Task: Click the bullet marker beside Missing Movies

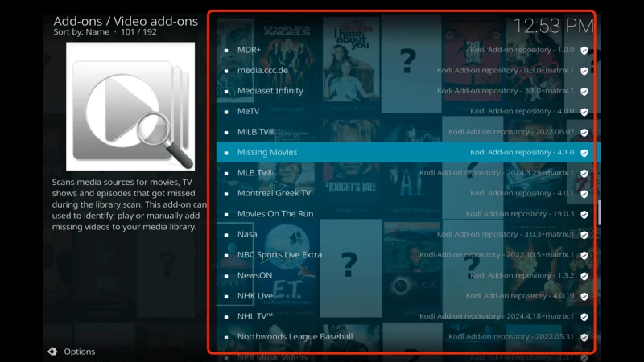Action: [x=226, y=153]
